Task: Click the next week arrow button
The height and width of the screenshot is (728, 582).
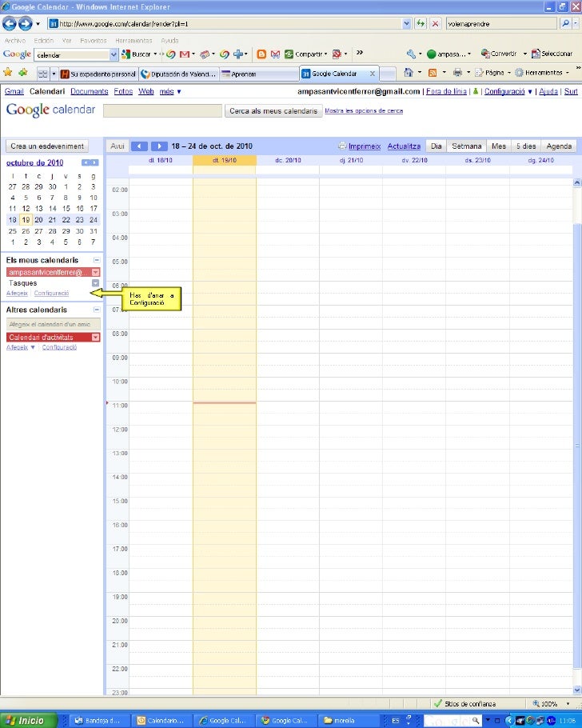Action: [159, 146]
